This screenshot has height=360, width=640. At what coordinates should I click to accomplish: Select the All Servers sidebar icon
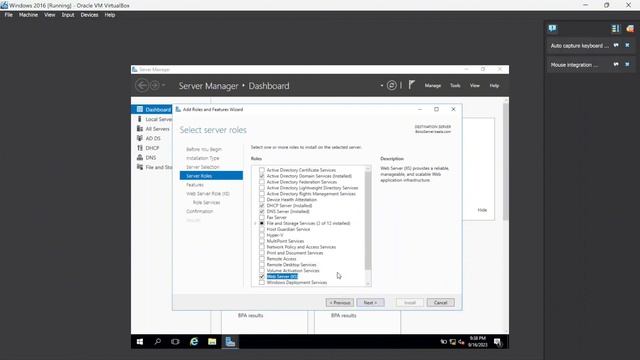click(x=140, y=129)
